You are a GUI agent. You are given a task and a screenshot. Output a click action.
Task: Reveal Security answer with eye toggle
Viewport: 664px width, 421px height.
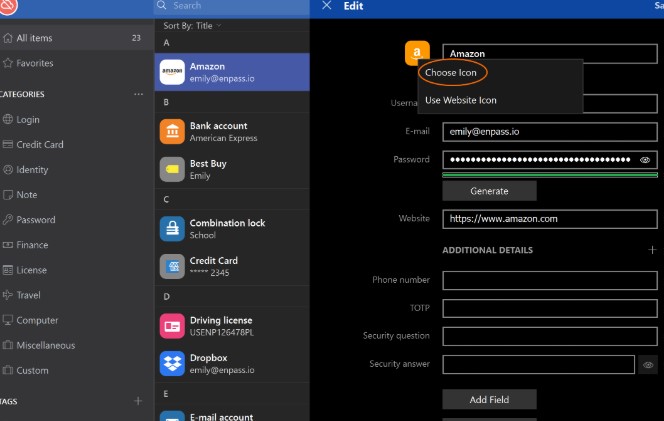coord(648,365)
